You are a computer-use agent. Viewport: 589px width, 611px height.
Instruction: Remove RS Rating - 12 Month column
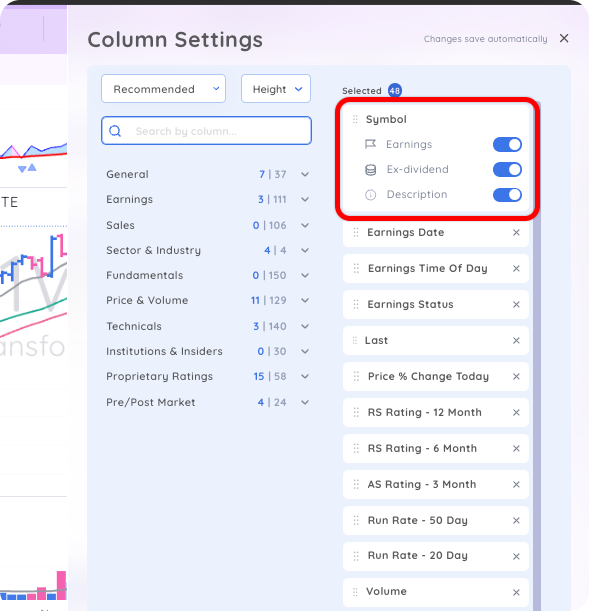(x=516, y=413)
